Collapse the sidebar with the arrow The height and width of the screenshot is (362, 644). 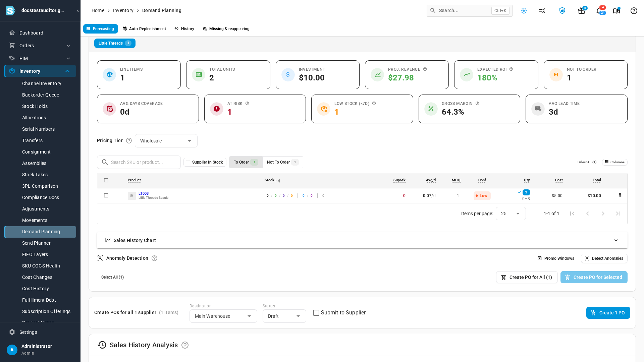[x=78, y=11]
